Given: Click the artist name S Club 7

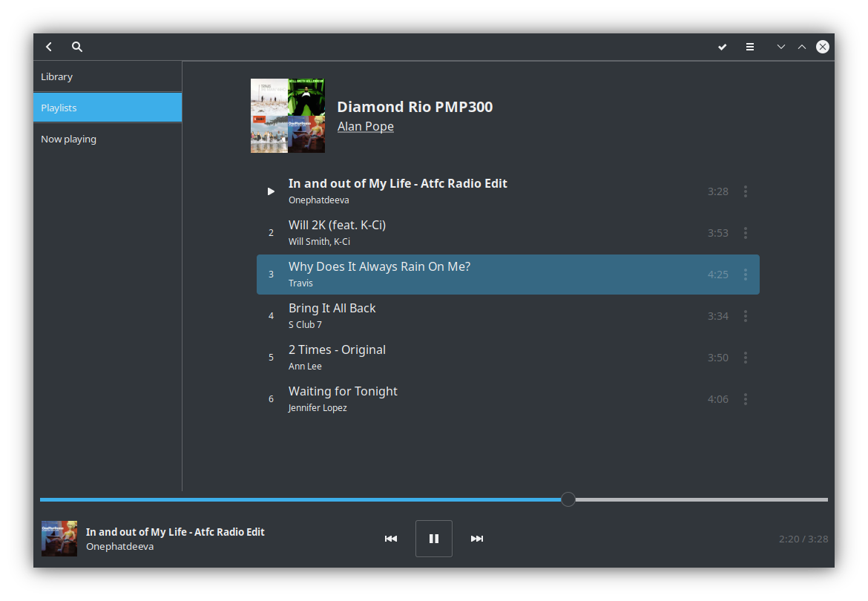Looking at the screenshot, I should [x=305, y=325].
